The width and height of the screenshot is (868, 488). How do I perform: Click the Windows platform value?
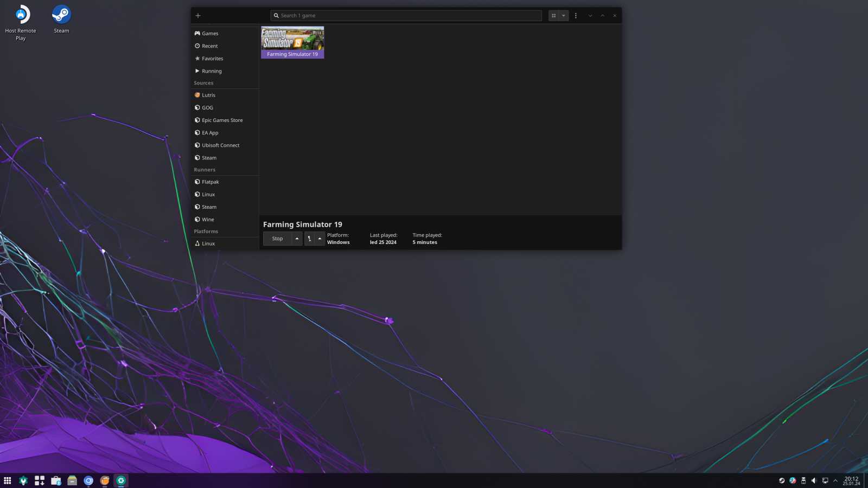339,242
